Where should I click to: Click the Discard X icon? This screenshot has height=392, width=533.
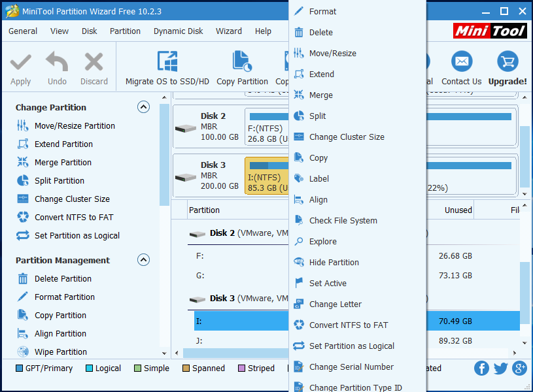click(x=94, y=61)
